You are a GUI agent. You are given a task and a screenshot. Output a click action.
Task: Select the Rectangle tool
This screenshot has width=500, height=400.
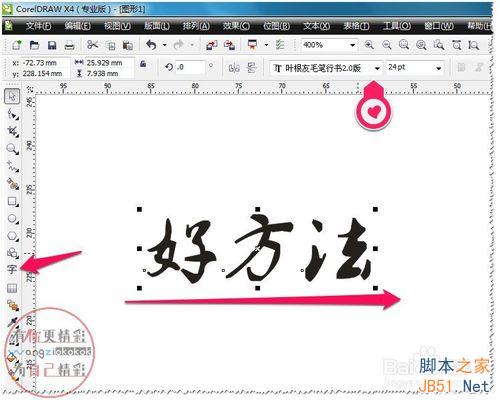point(13,202)
